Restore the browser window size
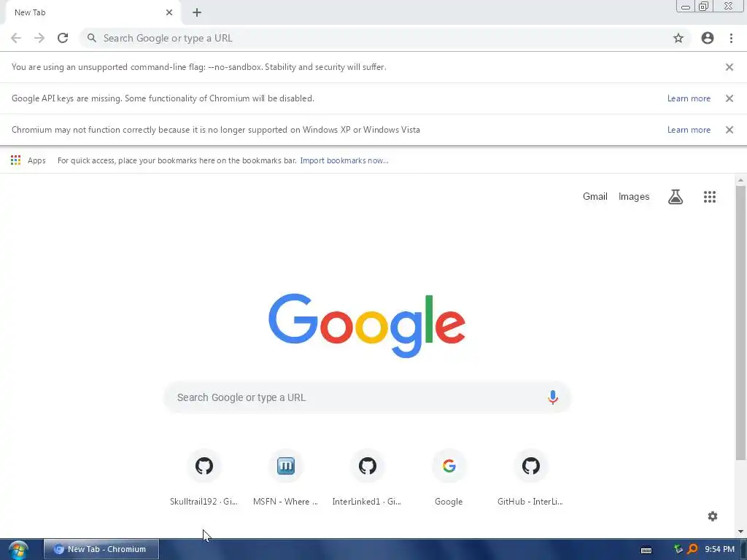Viewport: 747px width, 560px height. (704, 6)
